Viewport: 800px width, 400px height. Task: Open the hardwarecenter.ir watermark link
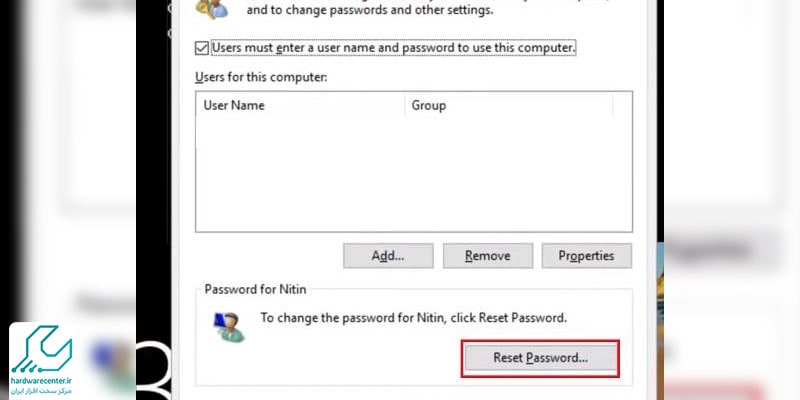click(42, 381)
